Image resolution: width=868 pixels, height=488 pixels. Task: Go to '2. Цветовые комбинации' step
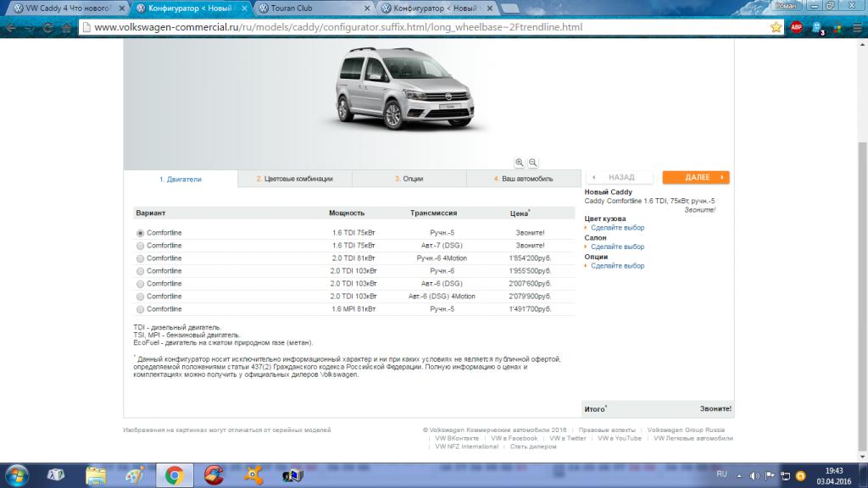(x=294, y=179)
